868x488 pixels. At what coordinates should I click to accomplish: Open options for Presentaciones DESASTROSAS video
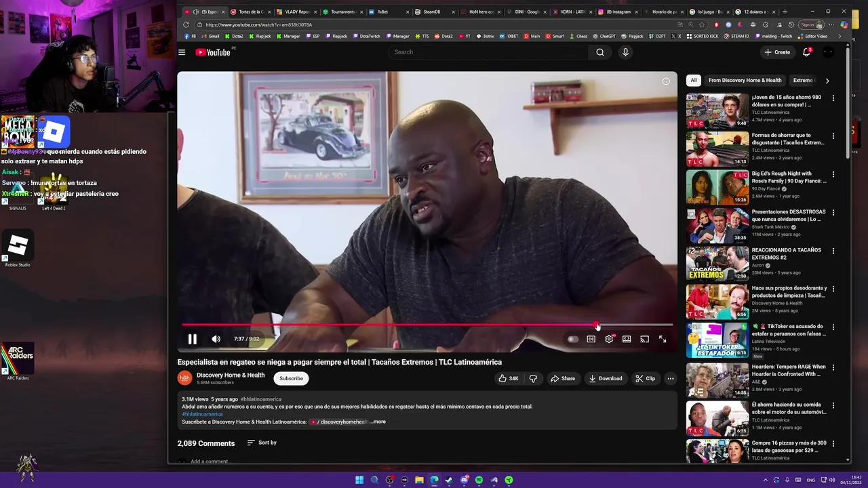[x=833, y=213]
